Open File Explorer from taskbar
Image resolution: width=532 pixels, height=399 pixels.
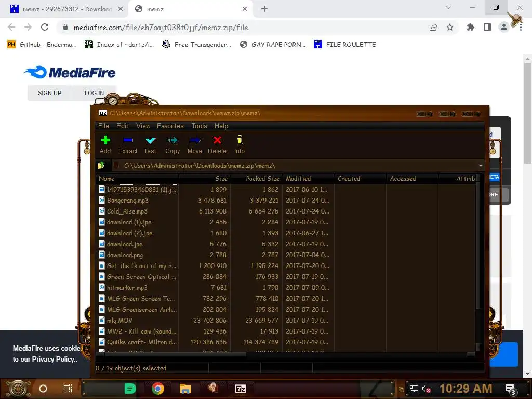pos(185,389)
